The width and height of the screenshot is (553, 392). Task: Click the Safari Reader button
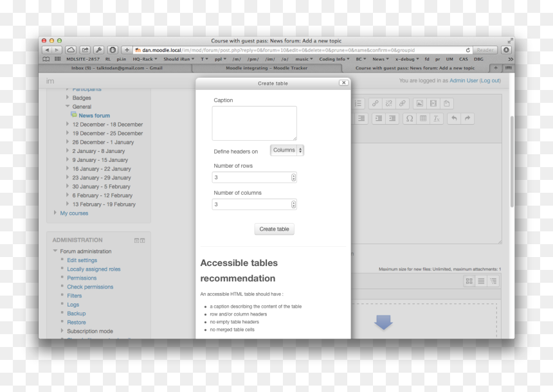click(x=485, y=50)
